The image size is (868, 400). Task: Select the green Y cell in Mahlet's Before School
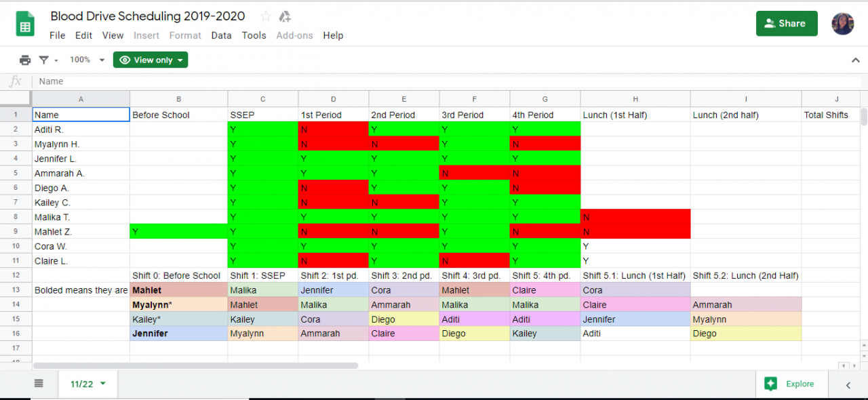[x=178, y=231]
